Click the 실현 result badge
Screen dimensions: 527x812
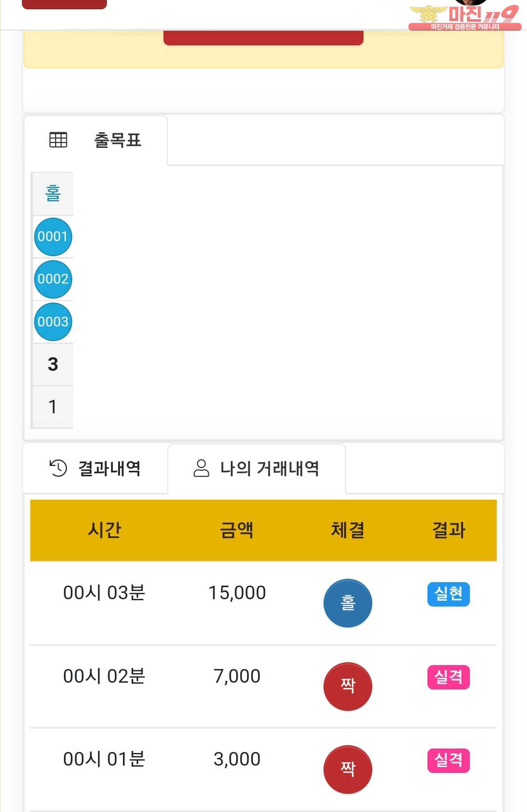point(448,594)
